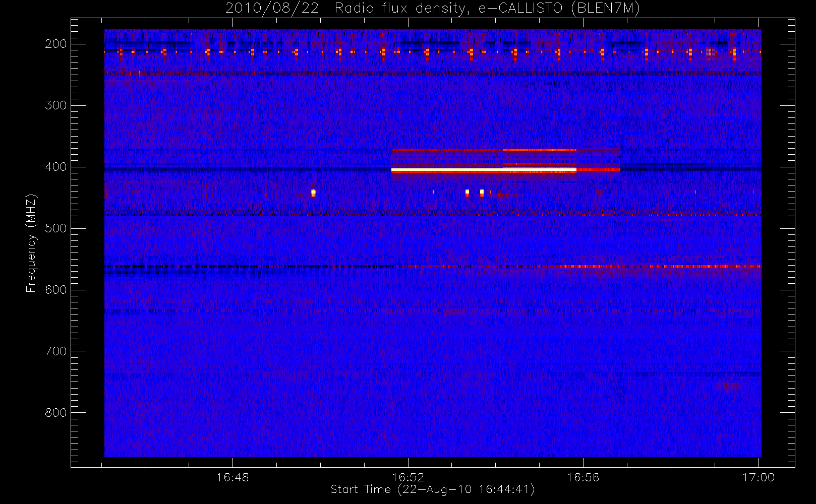816x504 pixels.
Task: Click the yellow burst spot before 16:50
Action: point(313,193)
